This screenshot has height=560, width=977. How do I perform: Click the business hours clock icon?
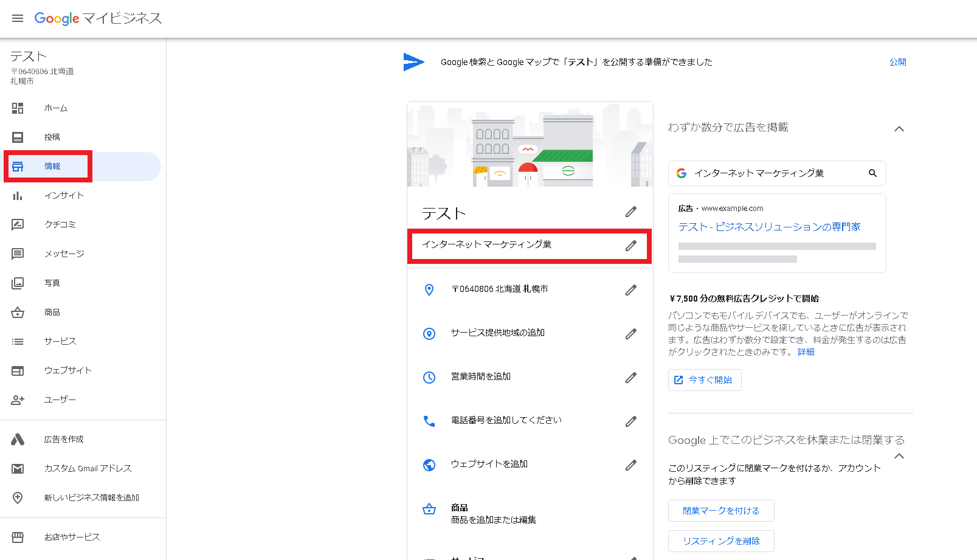(429, 378)
